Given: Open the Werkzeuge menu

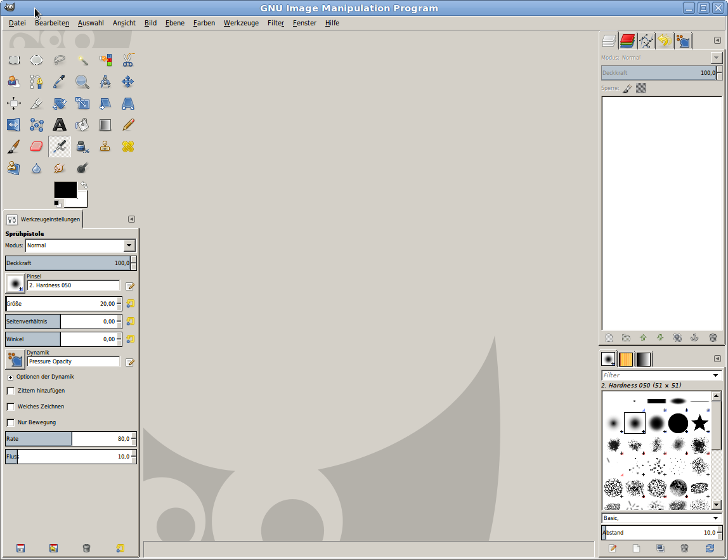Looking at the screenshot, I should click(240, 23).
